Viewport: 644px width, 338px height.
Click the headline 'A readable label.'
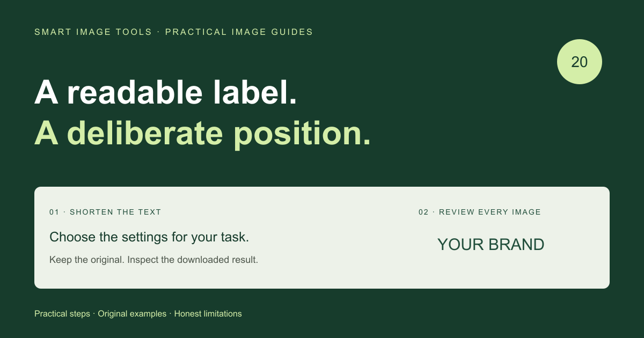pos(166,93)
